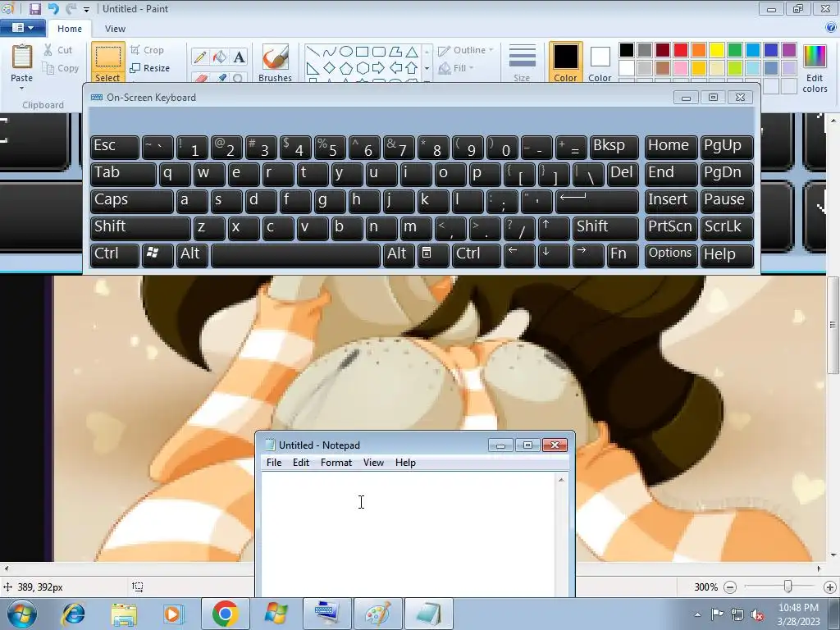The image size is (840, 630).
Task: Pick the Pentagon shape in Shapes gallery
Action: pyautogui.click(x=346, y=68)
